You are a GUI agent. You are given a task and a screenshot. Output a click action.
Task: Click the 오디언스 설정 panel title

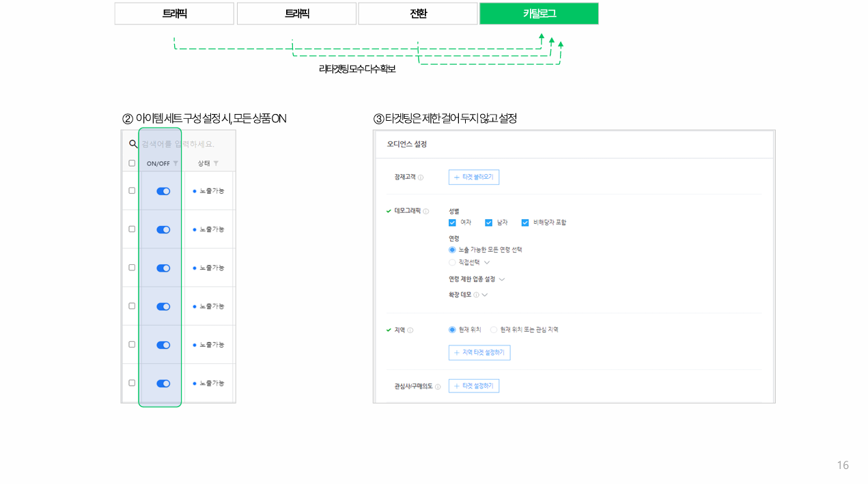tap(407, 144)
